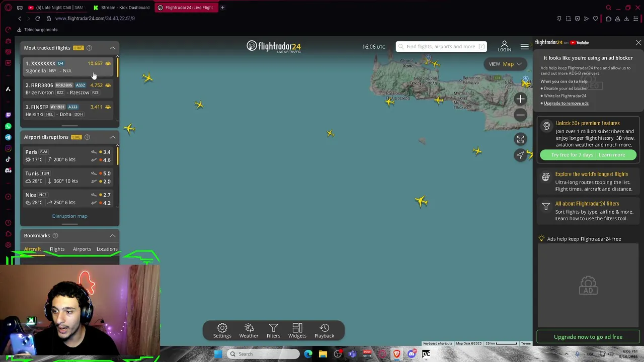Image resolution: width=644 pixels, height=362 pixels.
Task: Open Discord from the taskbar
Action: pyautogui.click(x=412, y=354)
